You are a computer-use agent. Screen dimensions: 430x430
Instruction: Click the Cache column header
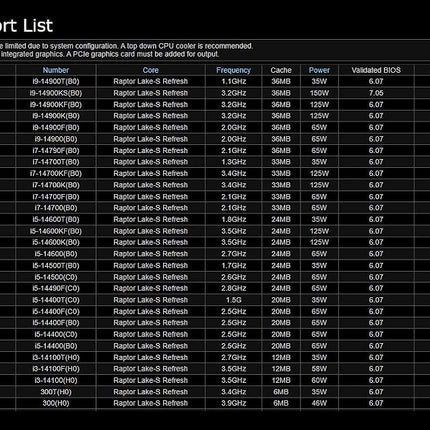pos(281,70)
